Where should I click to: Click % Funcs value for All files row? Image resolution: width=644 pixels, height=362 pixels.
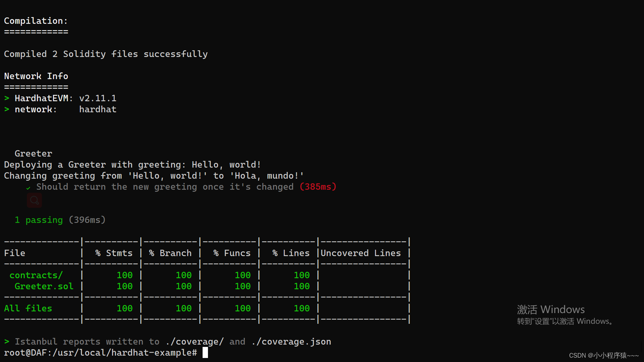[x=243, y=308]
